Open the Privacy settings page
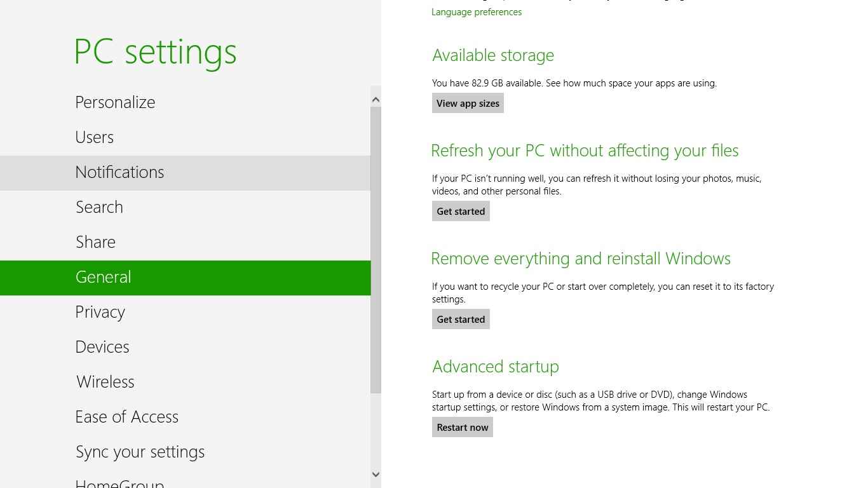The height and width of the screenshot is (488, 868). pyautogui.click(x=100, y=311)
